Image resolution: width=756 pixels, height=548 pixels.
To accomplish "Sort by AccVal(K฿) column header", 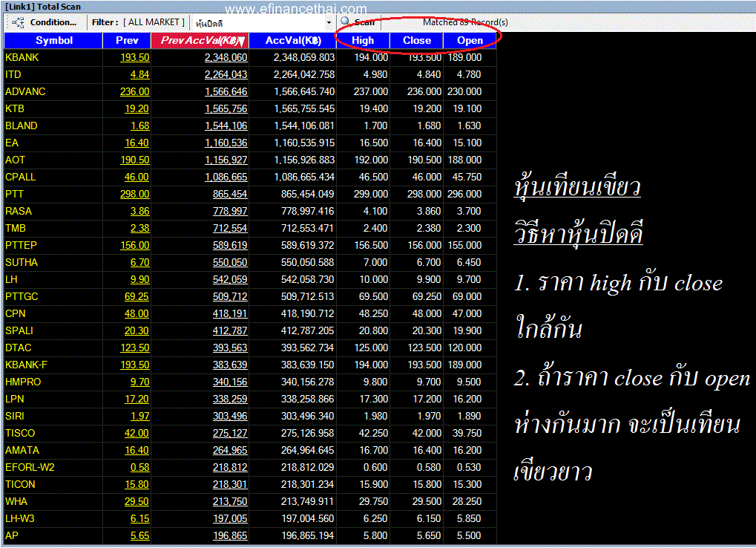I will tap(292, 41).
